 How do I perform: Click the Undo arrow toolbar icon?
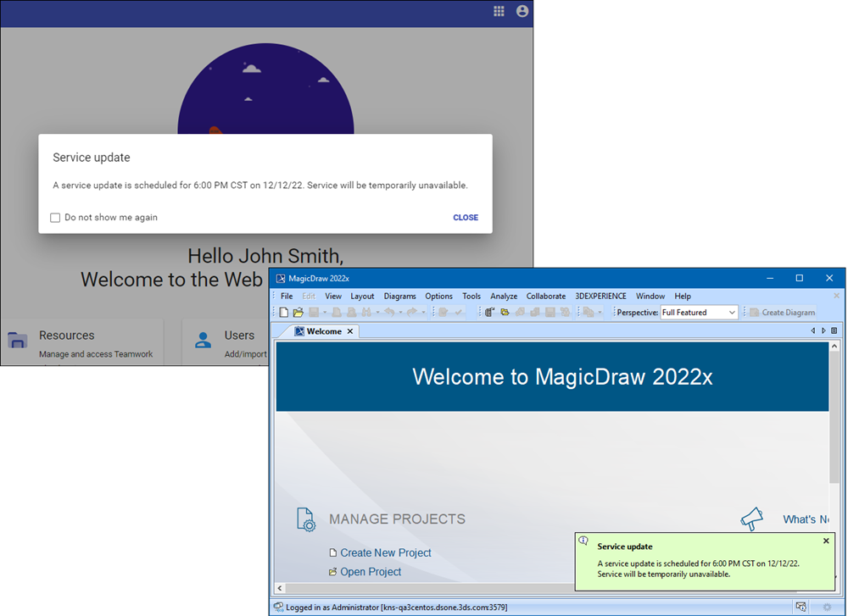(x=389, y=313)
